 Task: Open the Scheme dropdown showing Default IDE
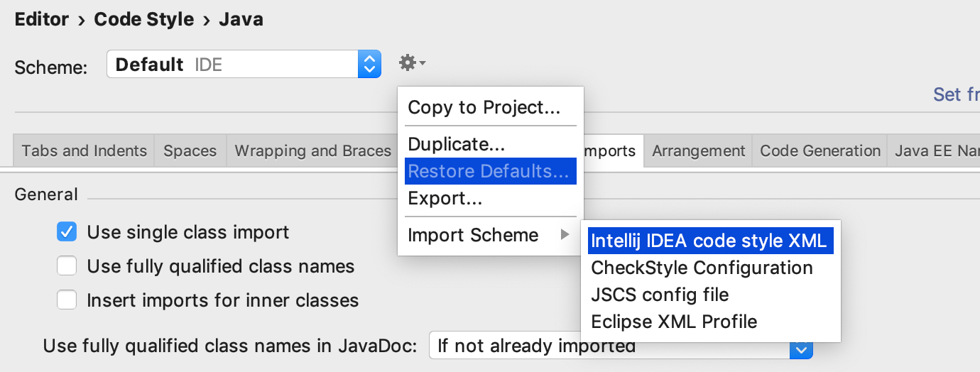[x=243, y=65]
